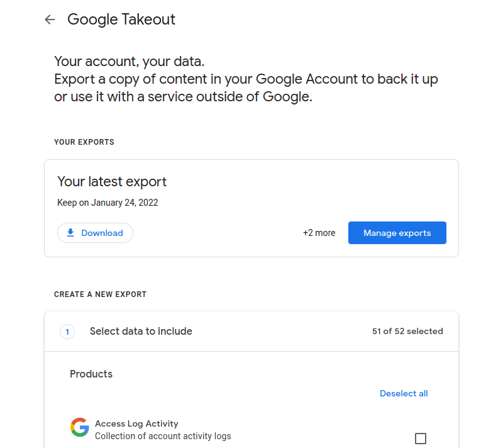Viewport: 503px width, 448px height.
Task: Click the Your account, your data headline
Action: tap(130, 61)
